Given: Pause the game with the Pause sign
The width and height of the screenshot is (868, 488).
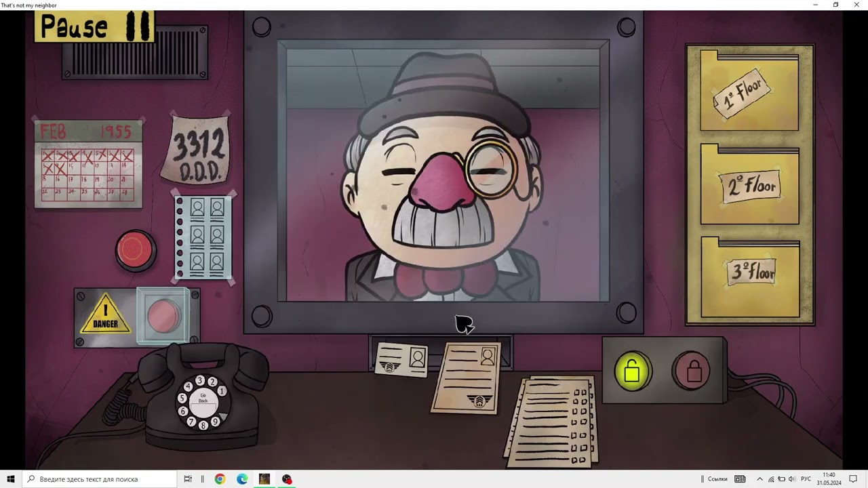Looking at the screenshot, I should point(94,27).
